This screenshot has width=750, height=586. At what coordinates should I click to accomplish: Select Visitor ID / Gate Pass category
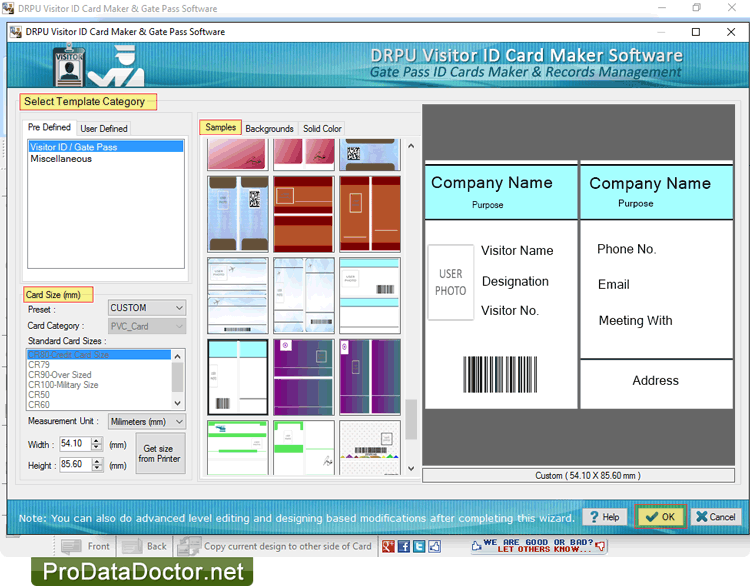pos(105,147)
